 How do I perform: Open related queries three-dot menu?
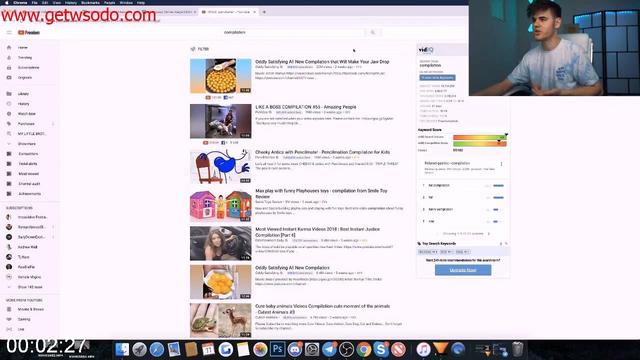(x=501, y=164)
